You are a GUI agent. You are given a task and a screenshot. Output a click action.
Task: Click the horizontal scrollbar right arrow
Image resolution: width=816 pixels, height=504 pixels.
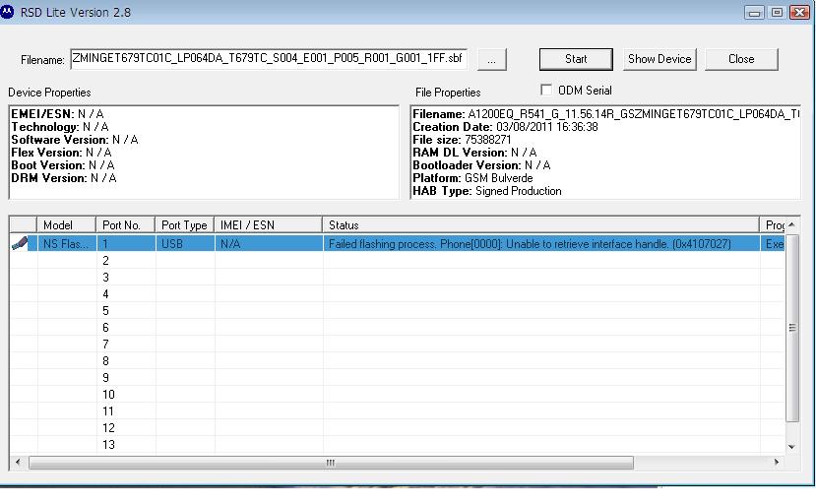coord(777,462)
